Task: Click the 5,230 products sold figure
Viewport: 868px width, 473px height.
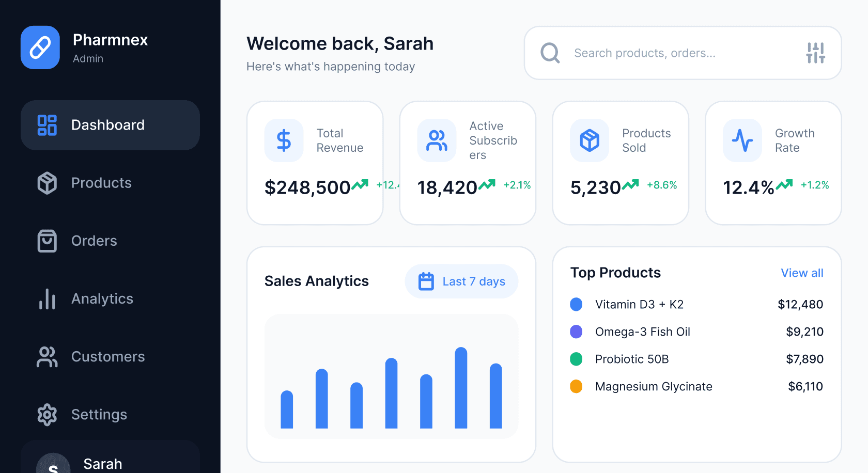Action: click(x=595, y=187)
